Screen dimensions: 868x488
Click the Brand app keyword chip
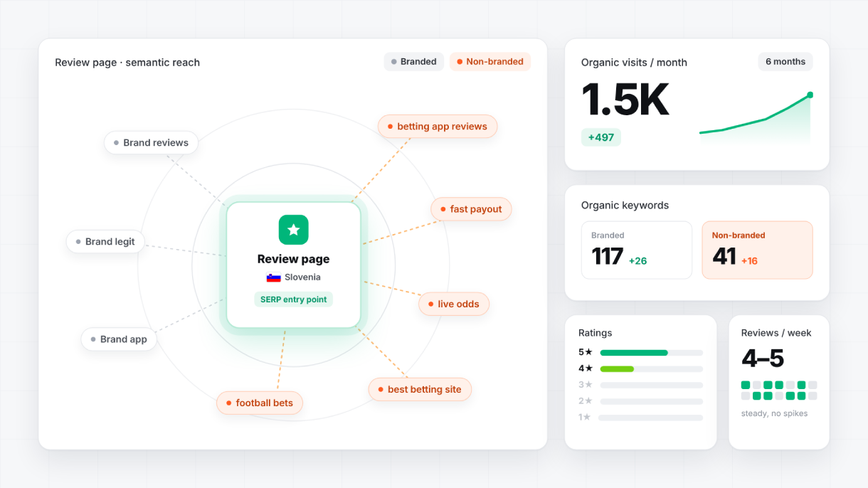pos(119,339)
